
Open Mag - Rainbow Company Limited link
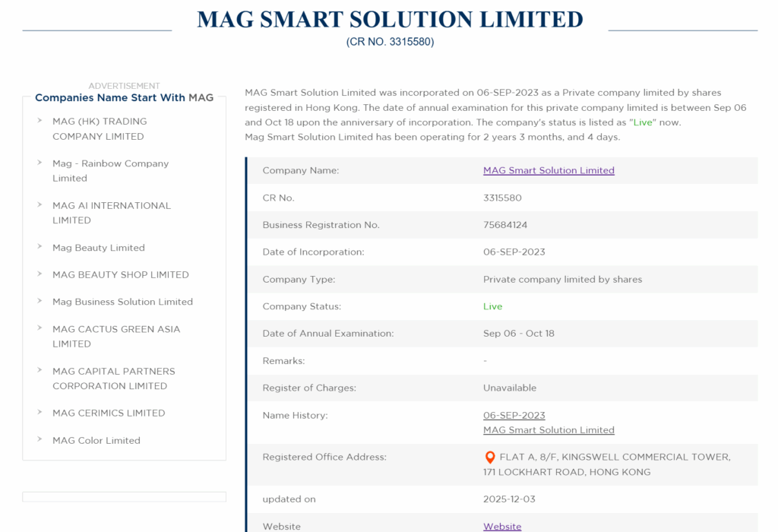pyautogui.click(x=110, y=170)
